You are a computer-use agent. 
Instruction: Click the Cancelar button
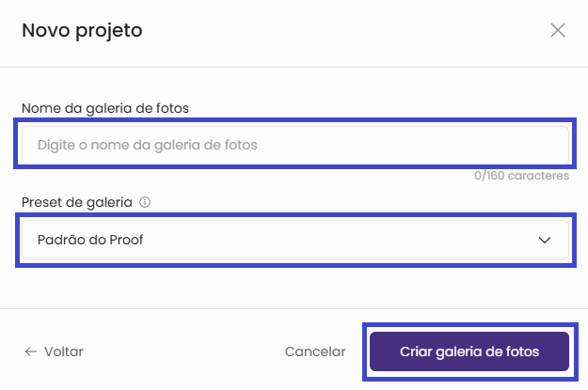[x=315, y=351]
